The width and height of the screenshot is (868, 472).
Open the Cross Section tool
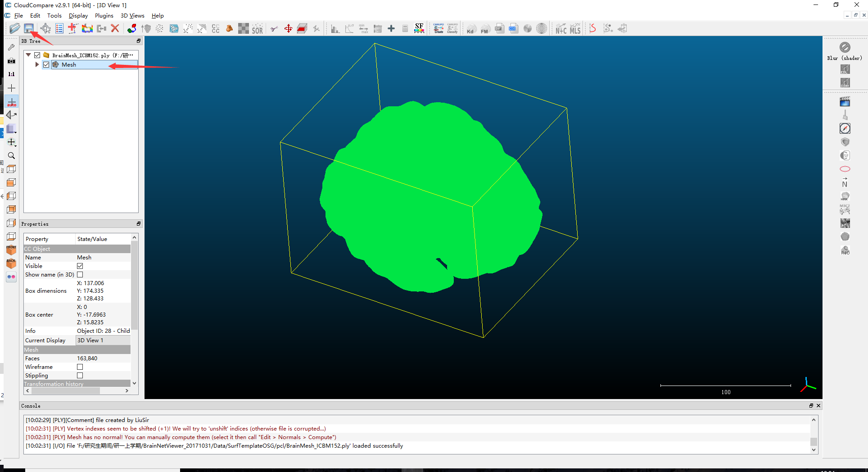point(302,28)
